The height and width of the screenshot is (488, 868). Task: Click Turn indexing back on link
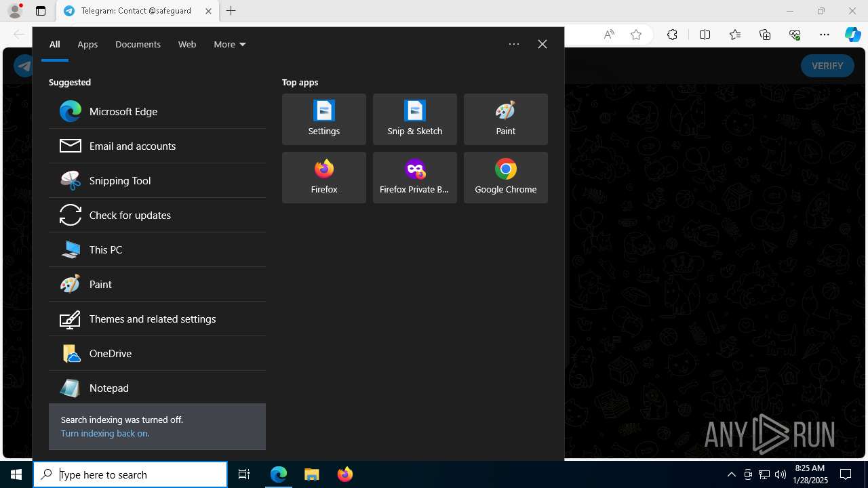[105, 433]
